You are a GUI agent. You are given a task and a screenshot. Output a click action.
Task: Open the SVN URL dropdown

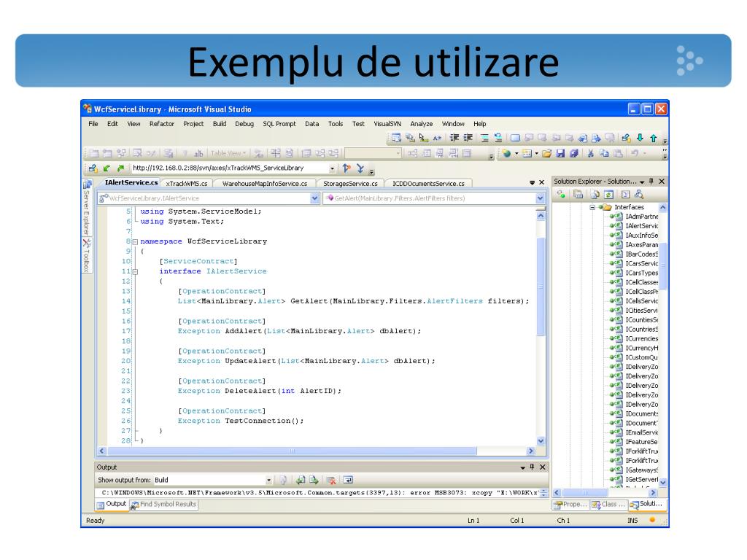coord(332,168)
